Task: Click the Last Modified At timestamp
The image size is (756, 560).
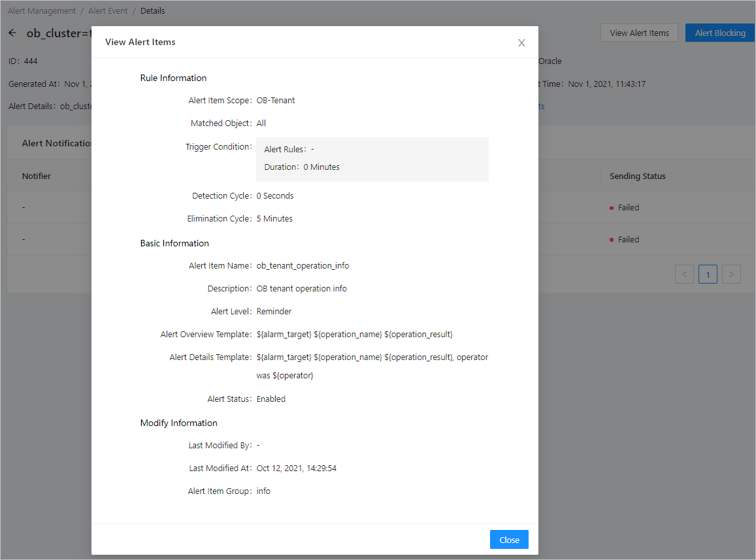Action: (296, 468)
